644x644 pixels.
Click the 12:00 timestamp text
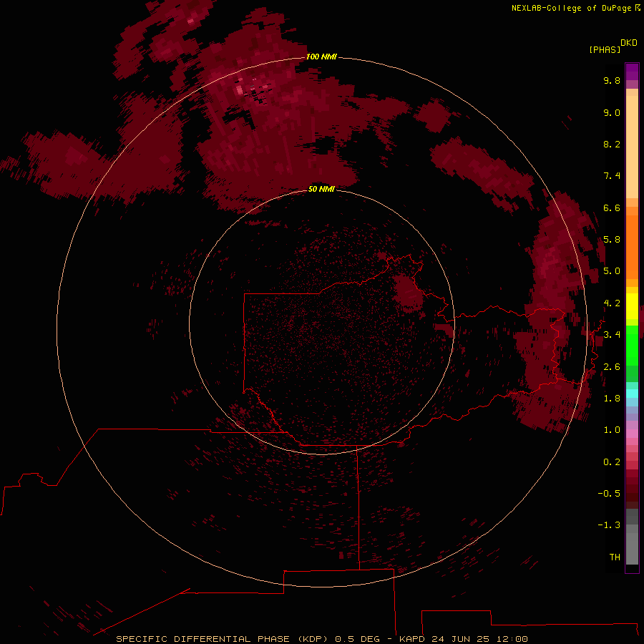(x=512, y=639)
